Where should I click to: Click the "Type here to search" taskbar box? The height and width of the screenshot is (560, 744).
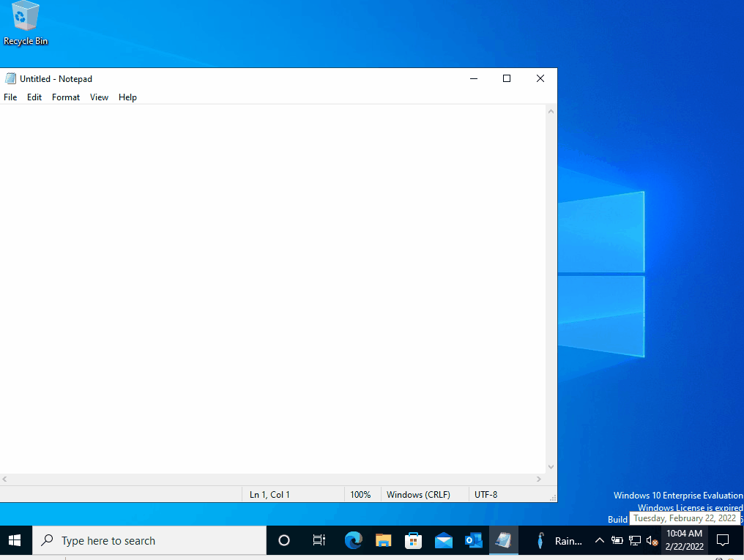pyautogui.click(x=149, y=540)
